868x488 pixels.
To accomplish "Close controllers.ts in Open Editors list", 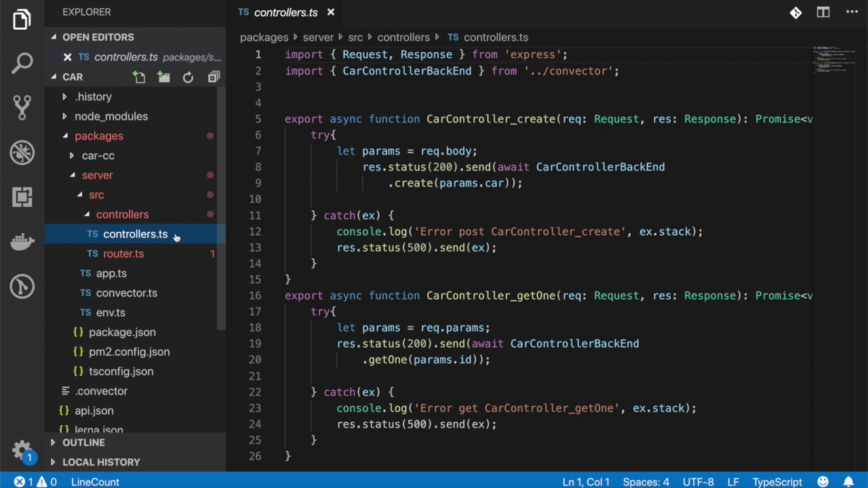I will (x=67, y=57).
